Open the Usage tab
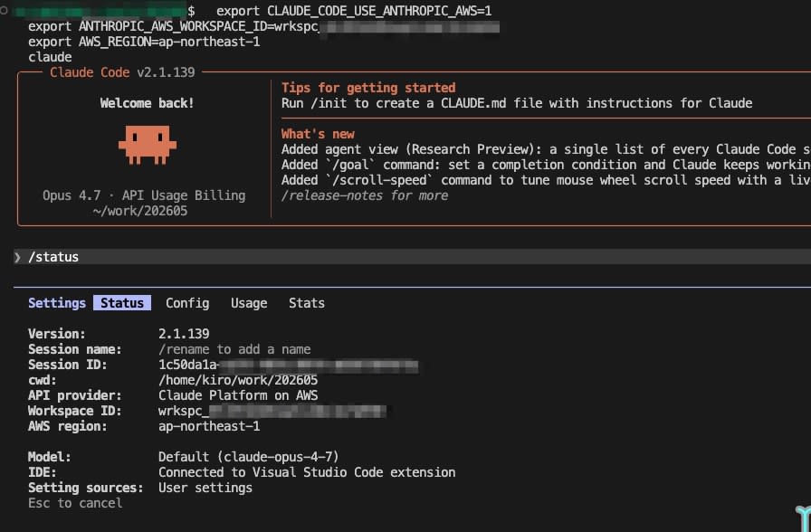 click(249, 303)
